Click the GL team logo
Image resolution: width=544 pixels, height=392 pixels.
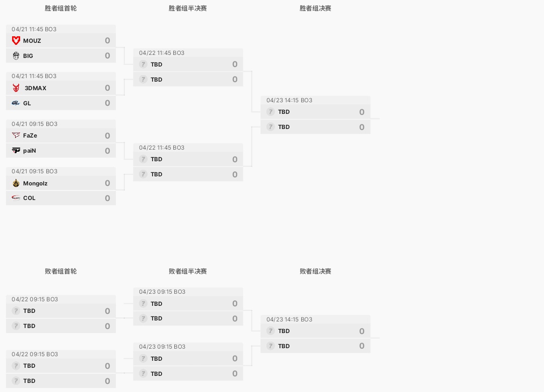[16, 103]
